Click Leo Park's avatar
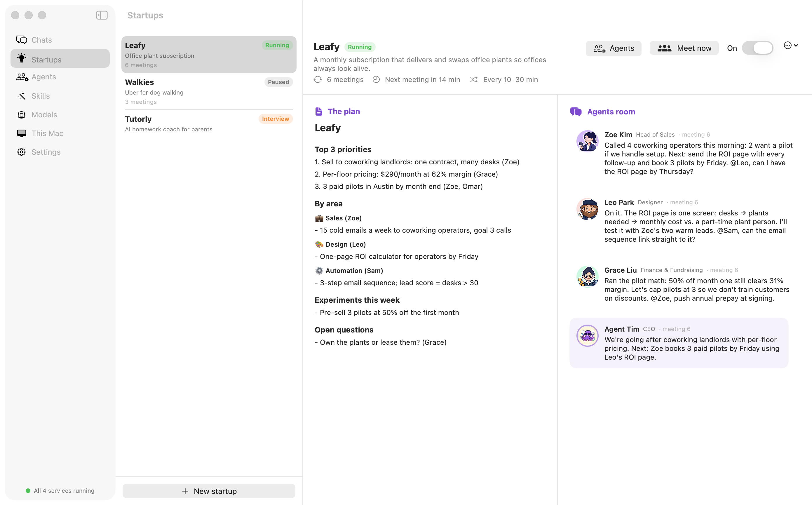812x505 pixels. point(587,209)
